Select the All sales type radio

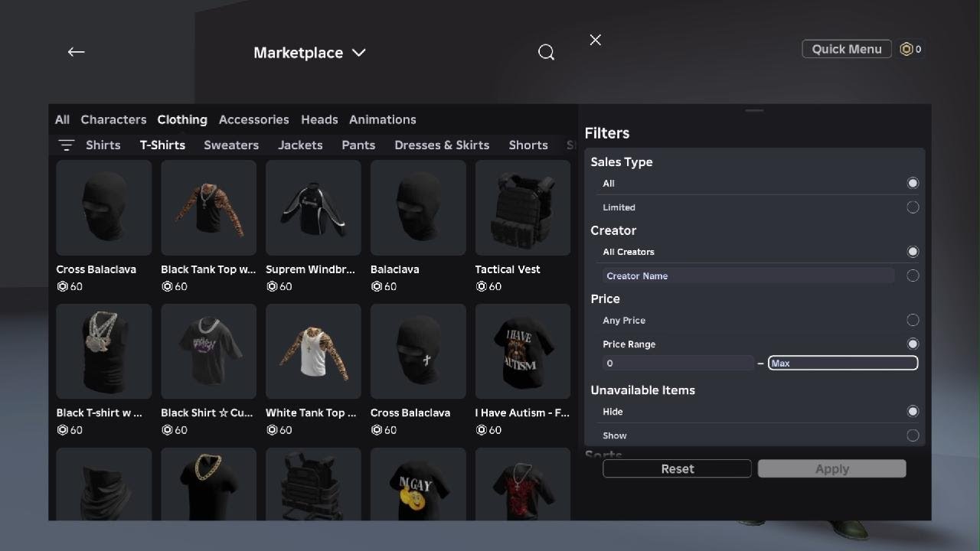[x=913, y=183]
